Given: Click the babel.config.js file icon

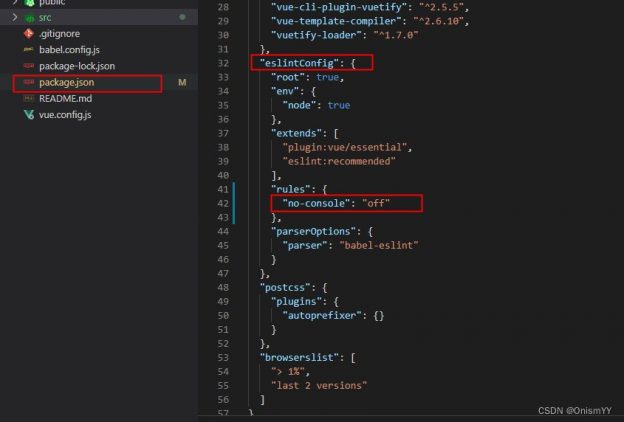Looking at the screenshot, I should pos(29,50).
